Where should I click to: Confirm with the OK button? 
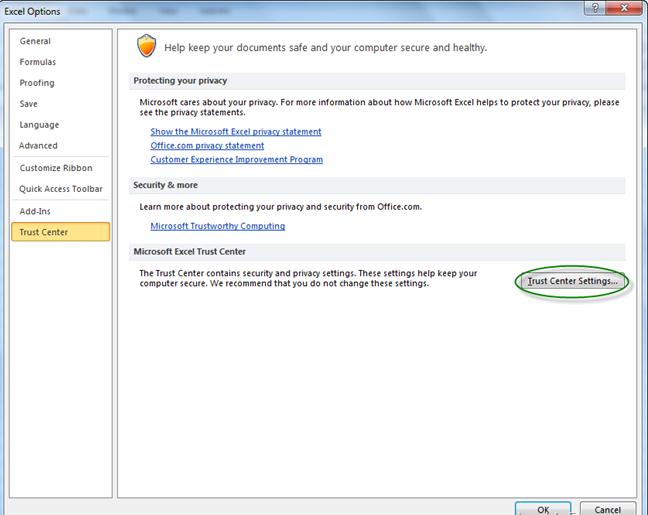click(543, 509)
